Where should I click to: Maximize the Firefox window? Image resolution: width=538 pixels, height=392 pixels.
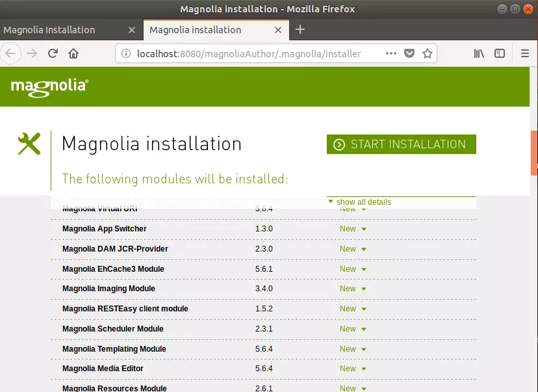click(515, 9)
